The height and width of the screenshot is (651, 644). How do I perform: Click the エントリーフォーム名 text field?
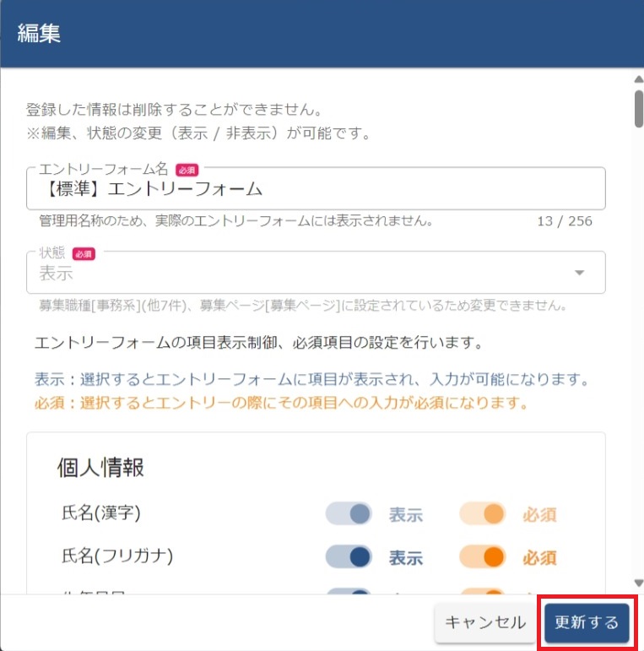pos(316,189)
